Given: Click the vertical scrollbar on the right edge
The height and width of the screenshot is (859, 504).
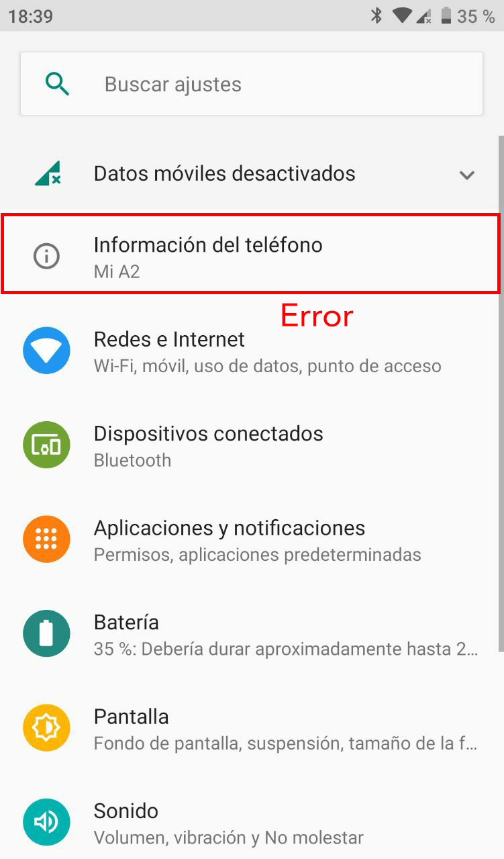Looking at the screenshot, I should (501, 393).
